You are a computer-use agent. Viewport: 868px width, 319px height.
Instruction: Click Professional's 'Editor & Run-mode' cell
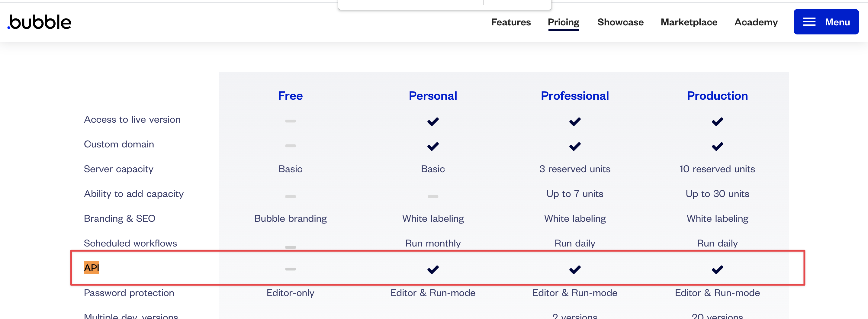pos(574,293)
